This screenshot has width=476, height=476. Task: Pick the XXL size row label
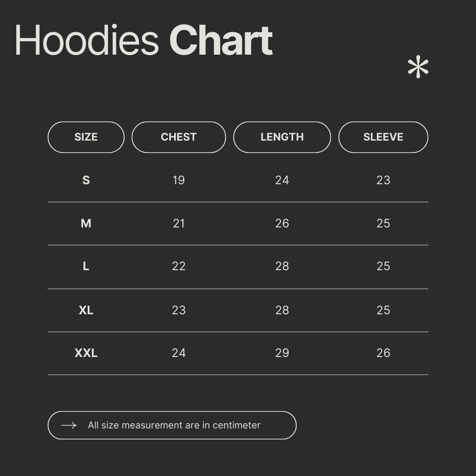(86, 353)
